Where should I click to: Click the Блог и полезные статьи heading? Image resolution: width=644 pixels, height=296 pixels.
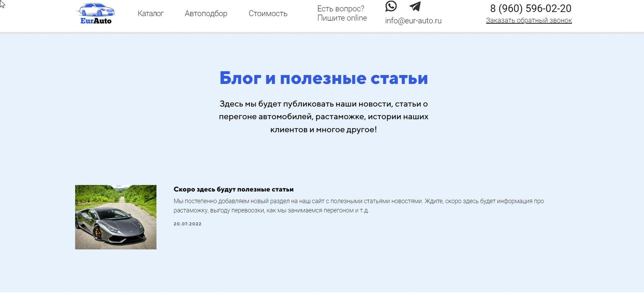pyautogui.click(x=324, y=78)
